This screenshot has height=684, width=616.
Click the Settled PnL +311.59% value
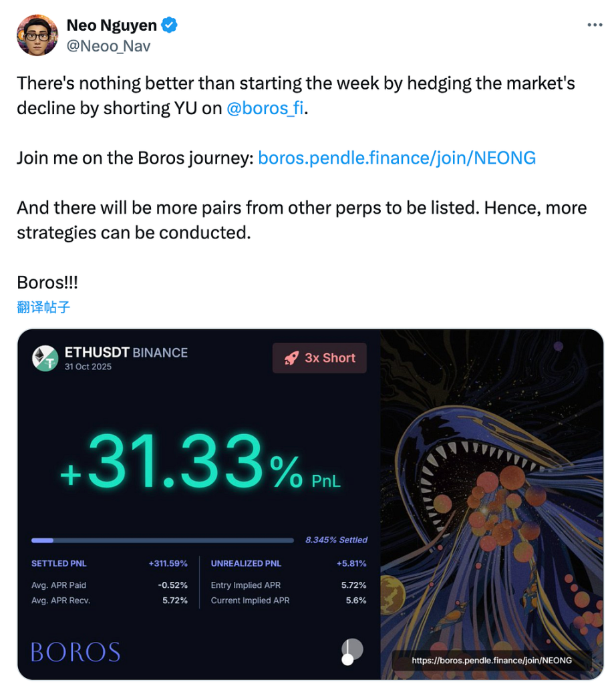pyautogui.click(x=168, y=564)
